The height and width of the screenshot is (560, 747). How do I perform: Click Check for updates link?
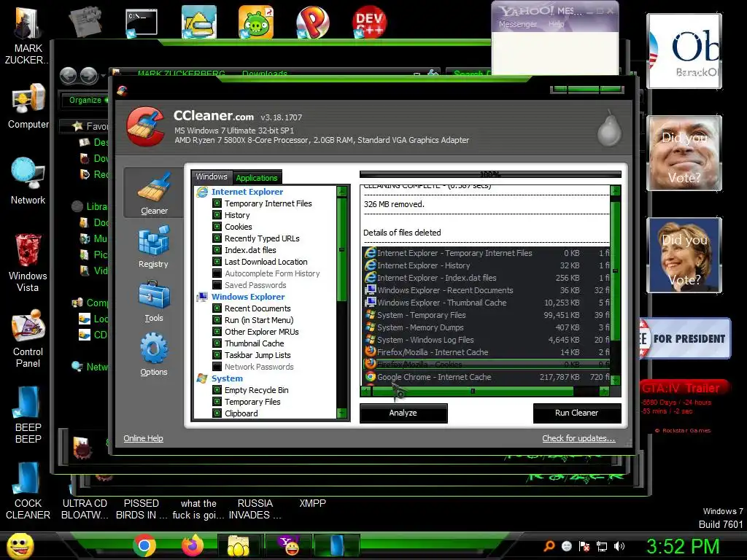point(578,438)
